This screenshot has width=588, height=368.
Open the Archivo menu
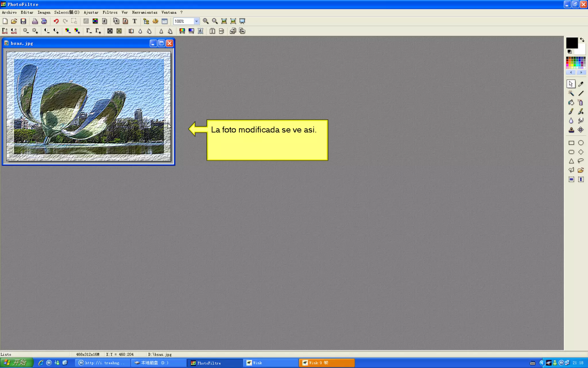point(9,12)
